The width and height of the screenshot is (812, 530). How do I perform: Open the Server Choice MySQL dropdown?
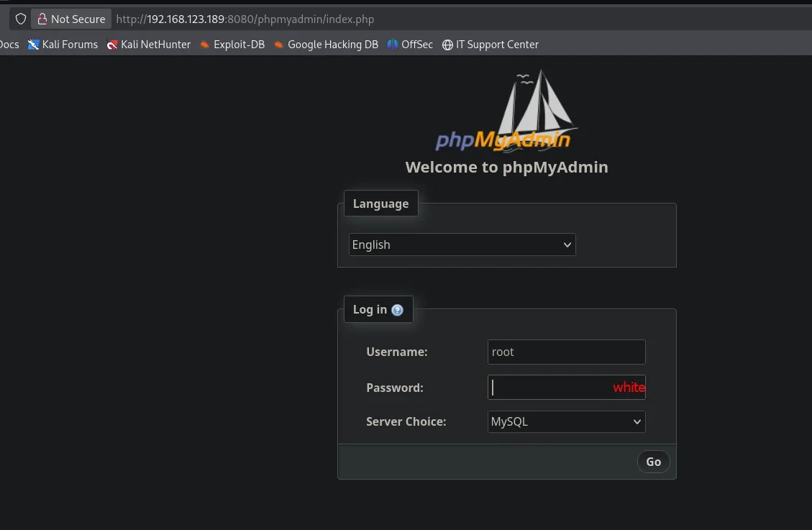coord(567,421)
